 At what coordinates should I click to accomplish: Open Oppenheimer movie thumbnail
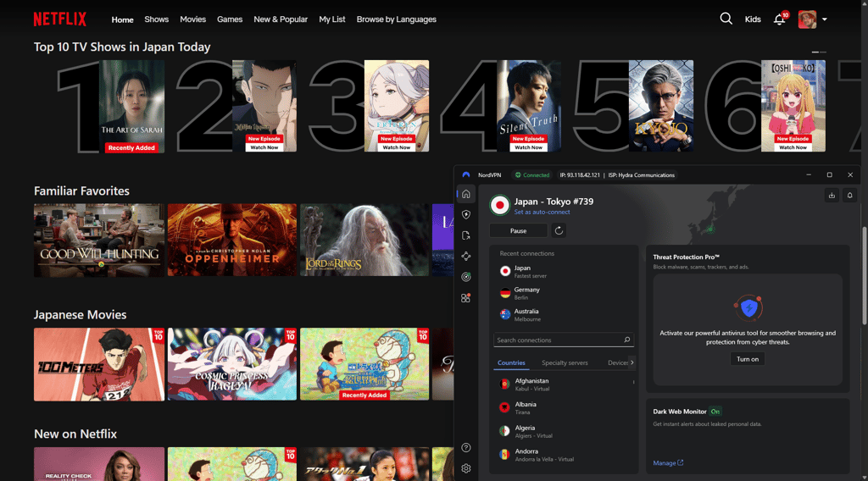232,240
